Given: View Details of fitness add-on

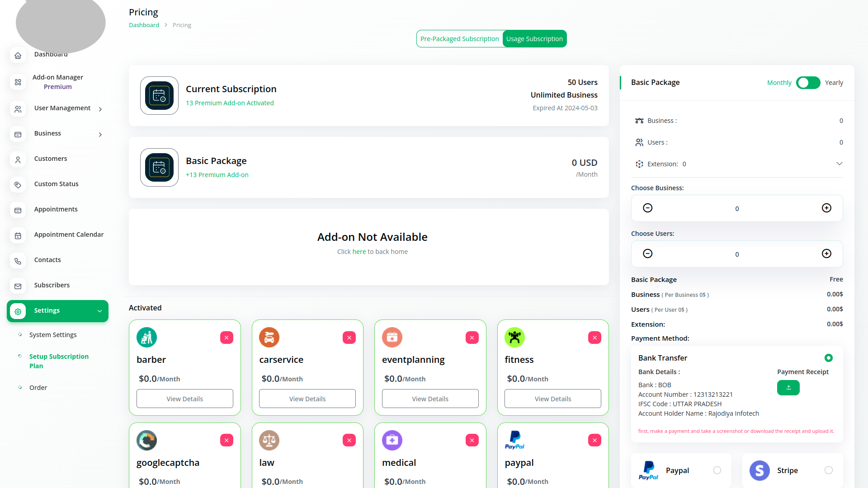Looking at the screenshot, I should [553, 399].
